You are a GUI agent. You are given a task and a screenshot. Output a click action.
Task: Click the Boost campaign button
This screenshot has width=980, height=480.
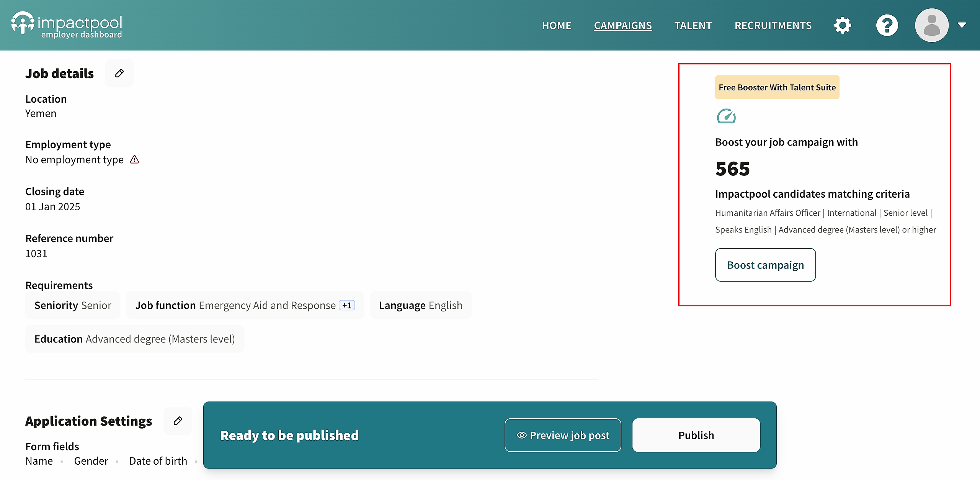coord(765,265)
